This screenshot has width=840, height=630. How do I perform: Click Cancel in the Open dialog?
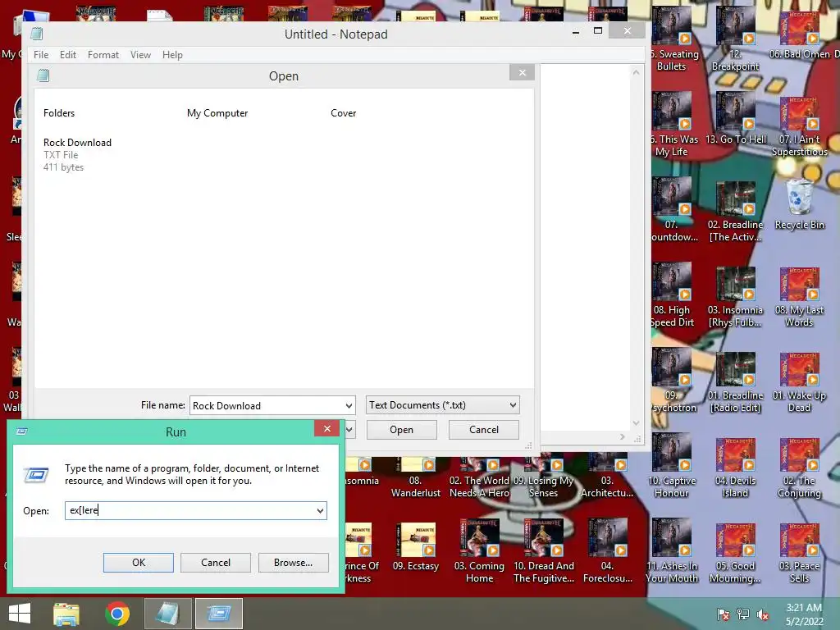[484, 430]
